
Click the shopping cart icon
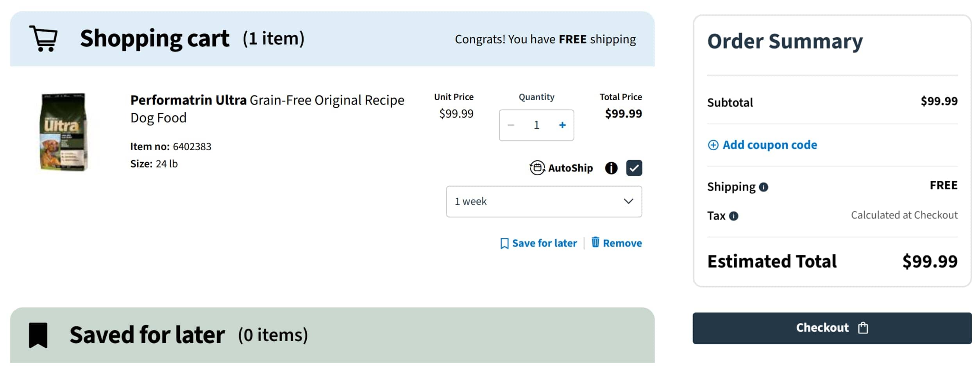click(44, 38)
